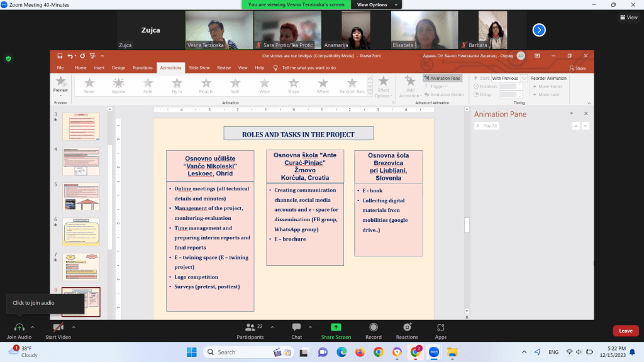Toggle Start Video camera on
Viewport: 644px width, 362px height.
pyautogui.click(x=58, y=327)
